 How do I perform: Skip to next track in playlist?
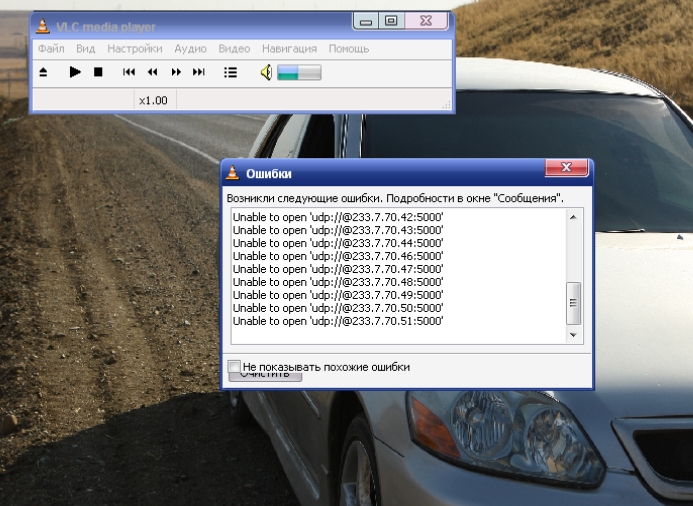[x=199, y=72]
